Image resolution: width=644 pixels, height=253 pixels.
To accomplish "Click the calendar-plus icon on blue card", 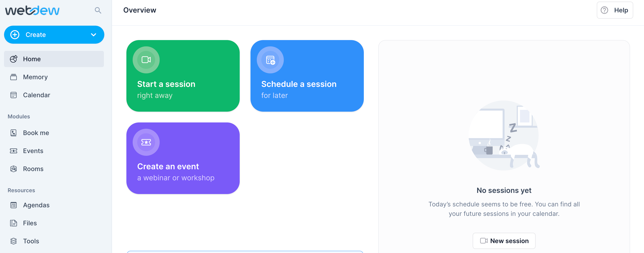I will (x=270, y=60).
